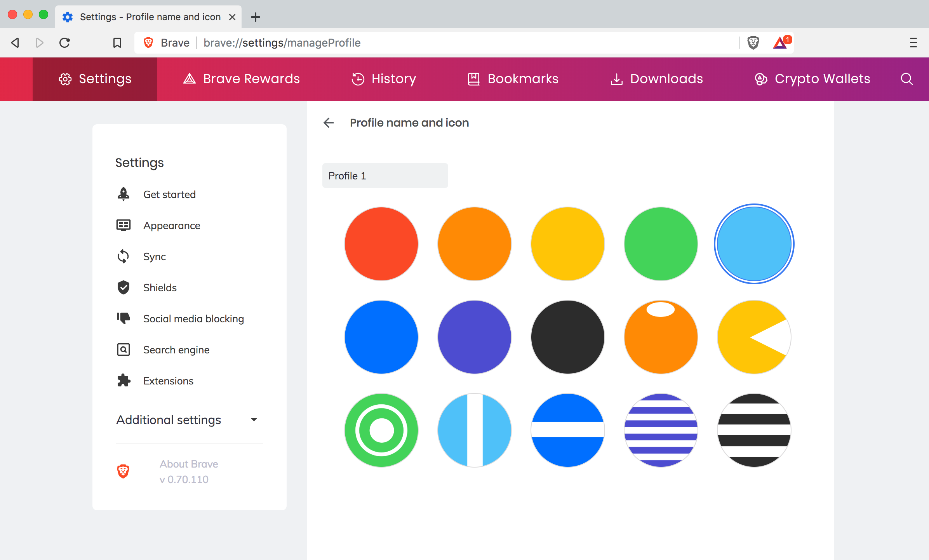Screen dimensions: 929x560
Task: Switch to the History tab
Action: pos(384,79)
